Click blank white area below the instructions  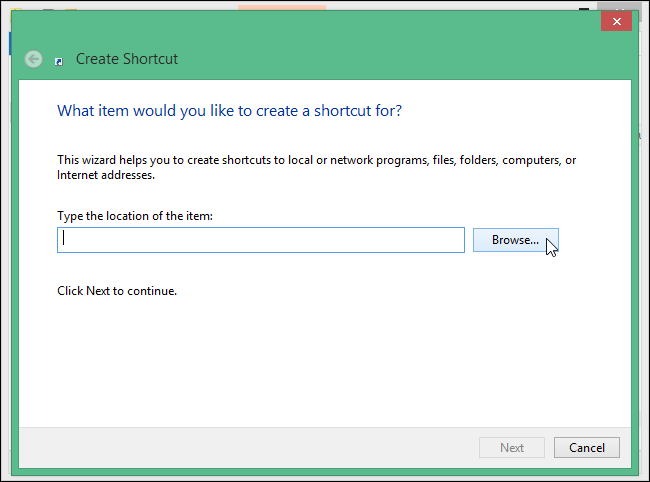tap(320, 360)
